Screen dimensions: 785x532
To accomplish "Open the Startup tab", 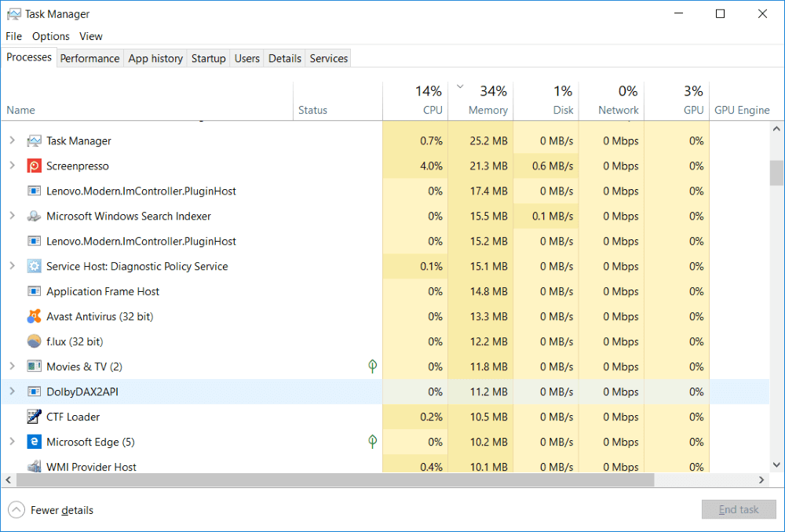I will pos(208,59).
